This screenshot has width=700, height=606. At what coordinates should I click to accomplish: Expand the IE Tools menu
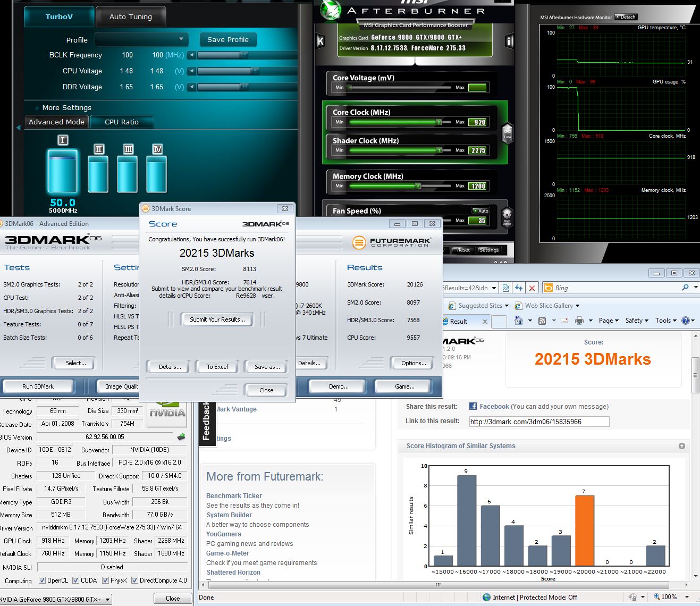[x=666, y=321]
